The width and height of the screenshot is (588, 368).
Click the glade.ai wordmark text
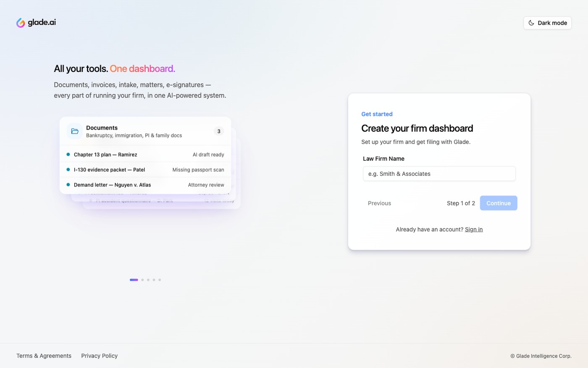(42, 22)
